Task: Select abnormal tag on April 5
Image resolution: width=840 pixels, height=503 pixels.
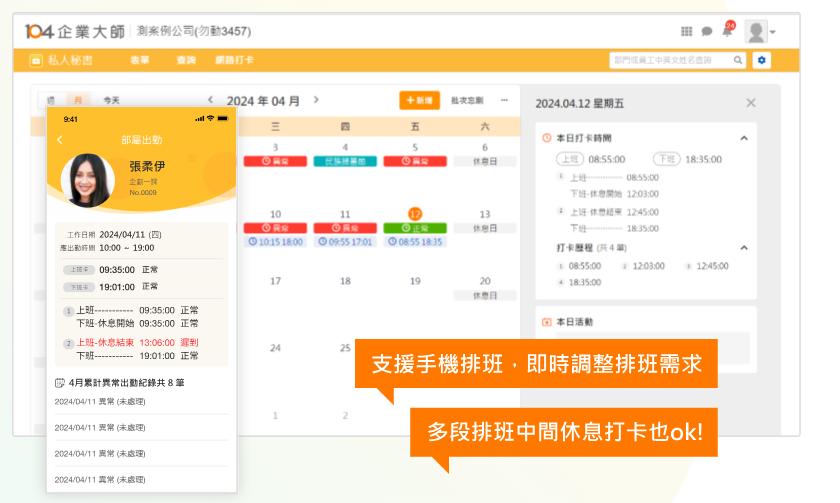Action: pyautogui.click(x=415, y=161)
